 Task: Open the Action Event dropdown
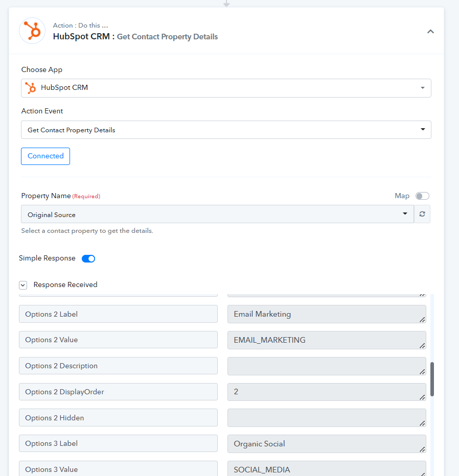(226, 130)
